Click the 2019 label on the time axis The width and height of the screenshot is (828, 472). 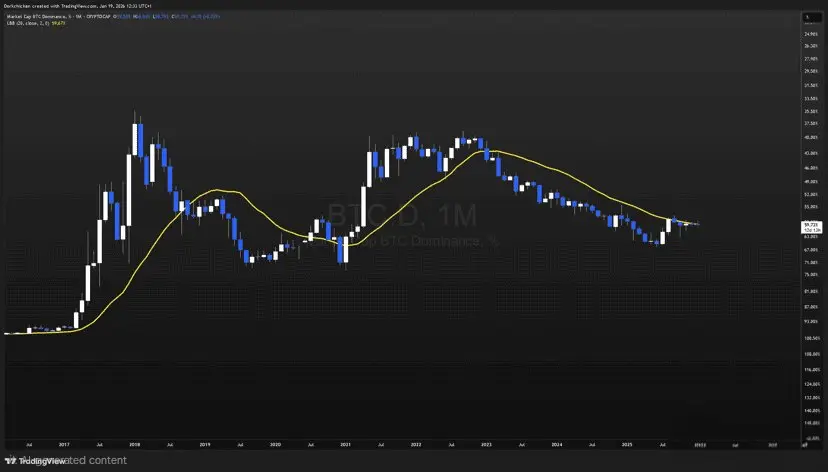coord(205,445)
